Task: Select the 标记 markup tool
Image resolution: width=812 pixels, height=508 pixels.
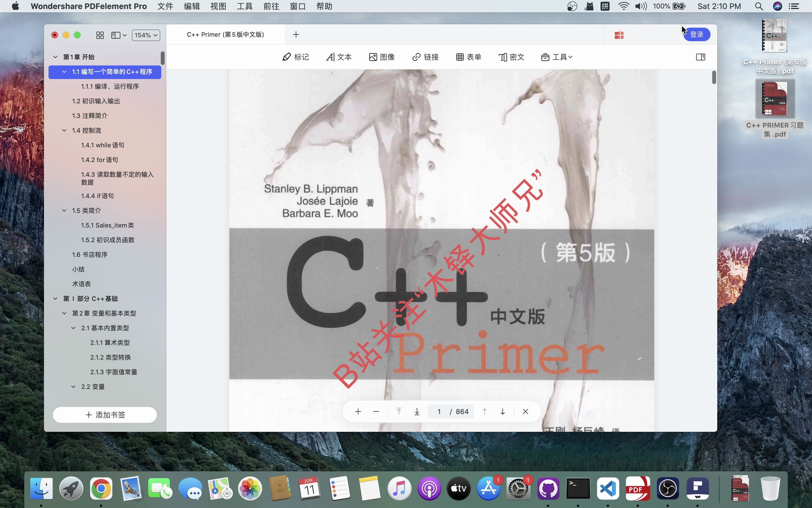Action: 295,57
